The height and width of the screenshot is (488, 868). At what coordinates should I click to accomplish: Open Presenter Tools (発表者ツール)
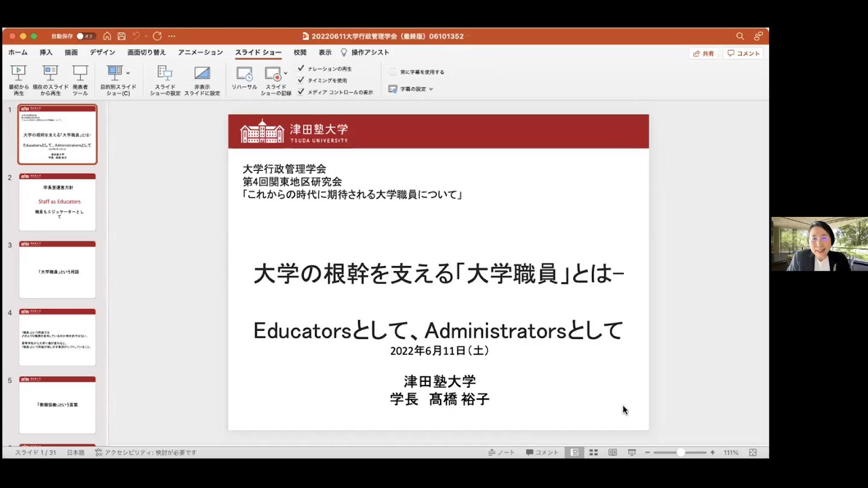point(80,80)
